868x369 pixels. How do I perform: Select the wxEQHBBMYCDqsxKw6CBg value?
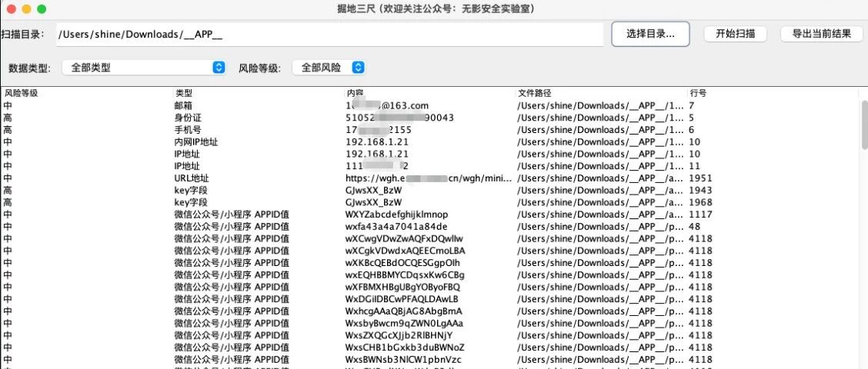pos(405,275)
